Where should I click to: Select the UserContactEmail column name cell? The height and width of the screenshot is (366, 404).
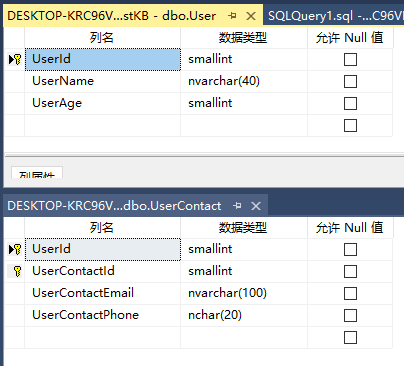[x=103, y=293]
